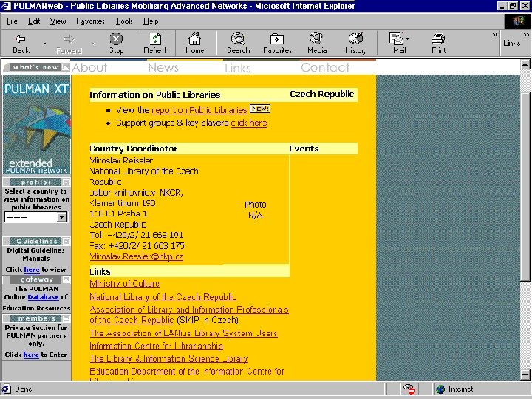Click the Windows logo throbber icon

click(518, 21)
